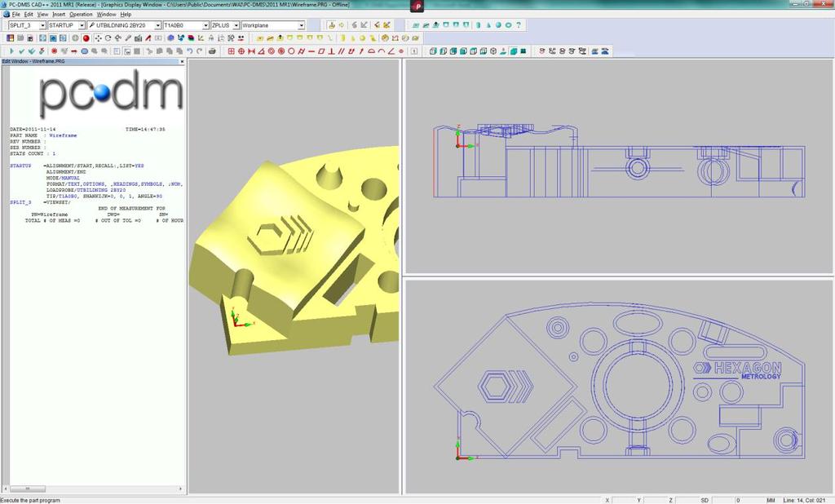Expand the SPLIT_3 view set dropdown
Image resolution: width=835 pixels, height=504 pixels.
point(42,25)
